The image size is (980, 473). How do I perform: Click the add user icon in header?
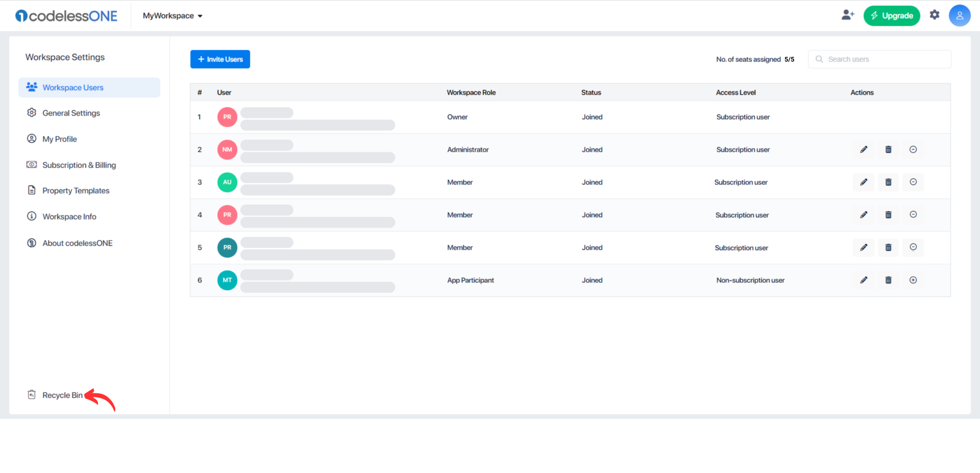point(848,15)
